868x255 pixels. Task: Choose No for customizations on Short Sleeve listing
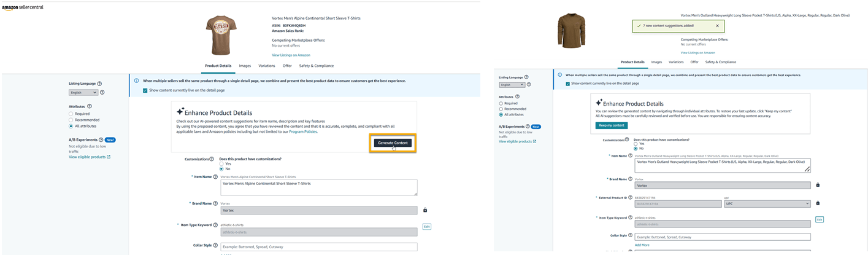221,169
